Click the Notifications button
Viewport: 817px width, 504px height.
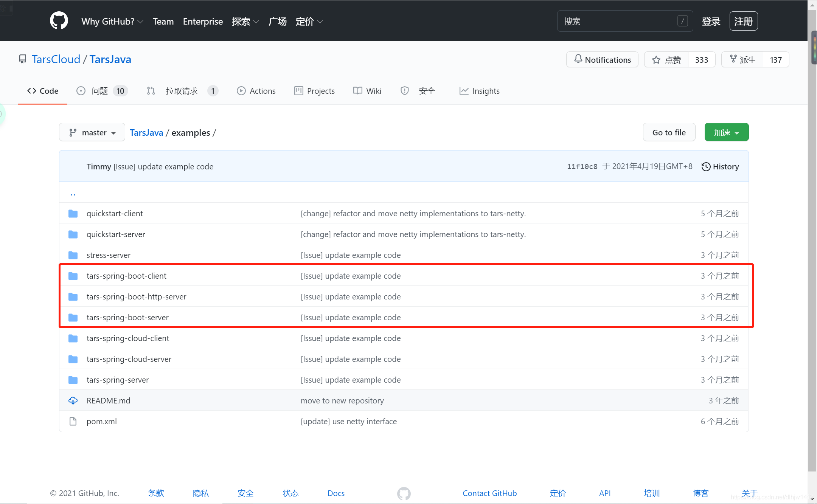pyautogui.click(x=602, y=60)
